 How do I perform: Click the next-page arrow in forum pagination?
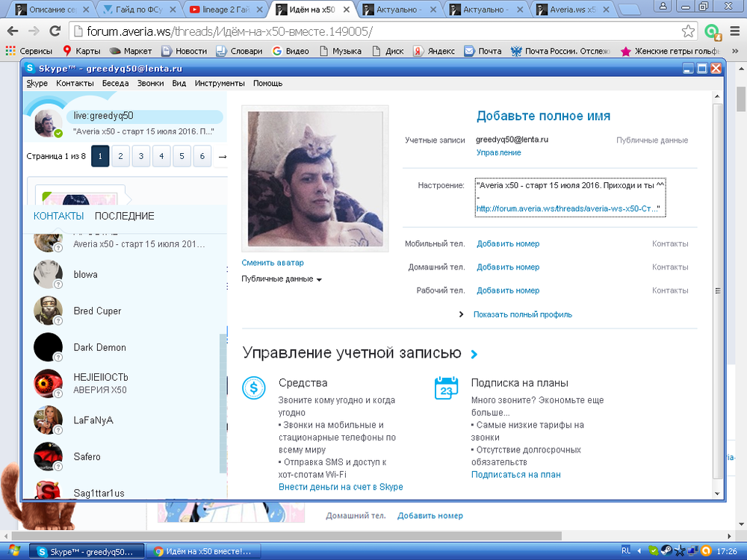click(x=222, y=156)
